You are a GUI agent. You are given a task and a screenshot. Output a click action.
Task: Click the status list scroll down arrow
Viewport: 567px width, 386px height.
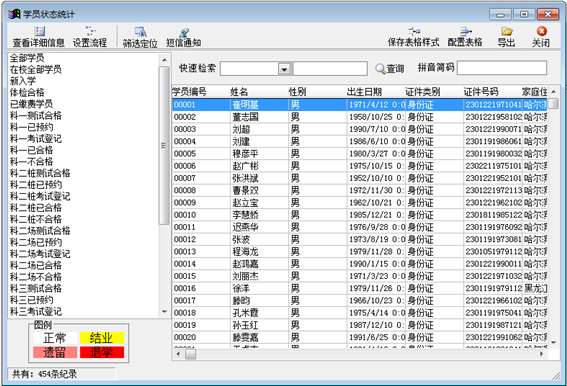point(165,311)
